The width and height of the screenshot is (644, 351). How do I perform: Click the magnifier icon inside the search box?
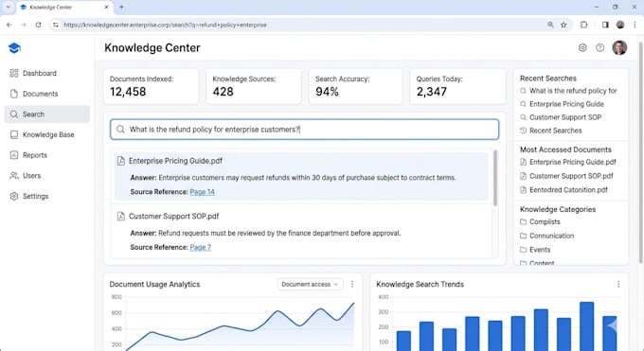click(120, 130)
